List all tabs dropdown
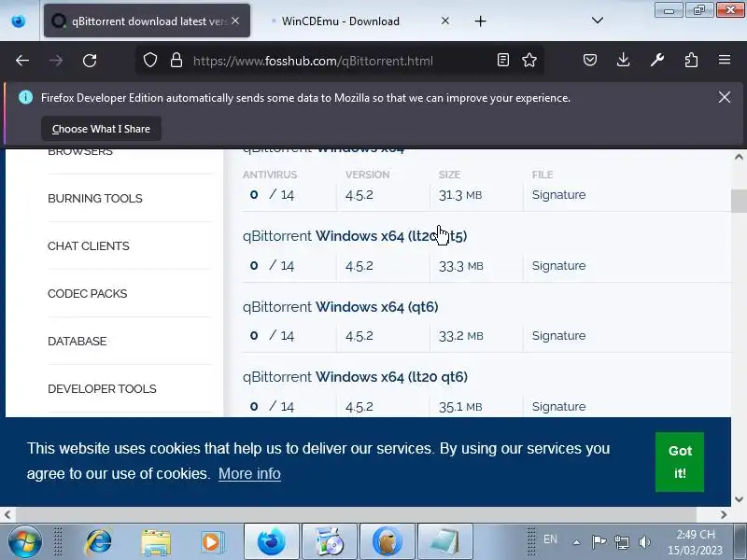This screenshot has width=747, height=560. 598,21
